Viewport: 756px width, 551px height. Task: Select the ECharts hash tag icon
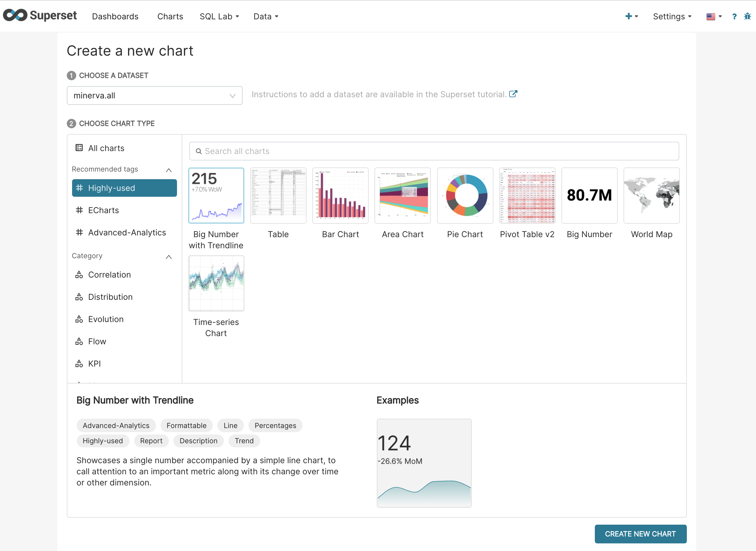click(79, 210)
